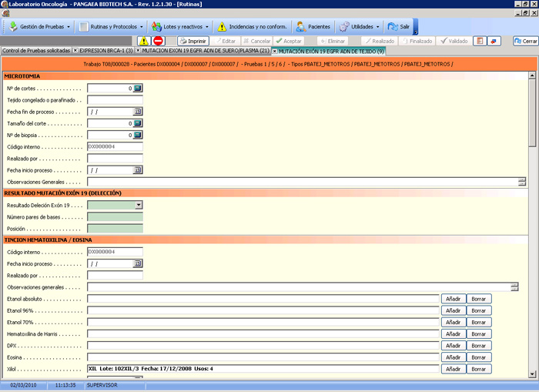Click the orange notebook icon near Validado
This screenshot has height=392, width=539.
click(480, 41)
